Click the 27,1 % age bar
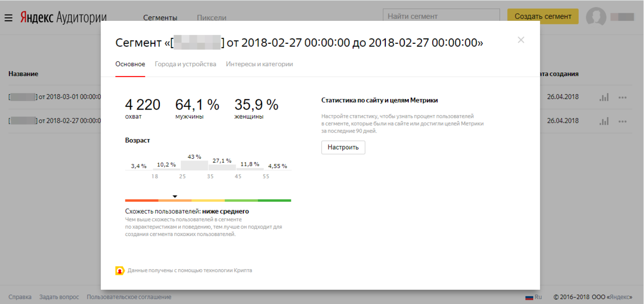This screenshot has width=644, height=304. [222, 167]
